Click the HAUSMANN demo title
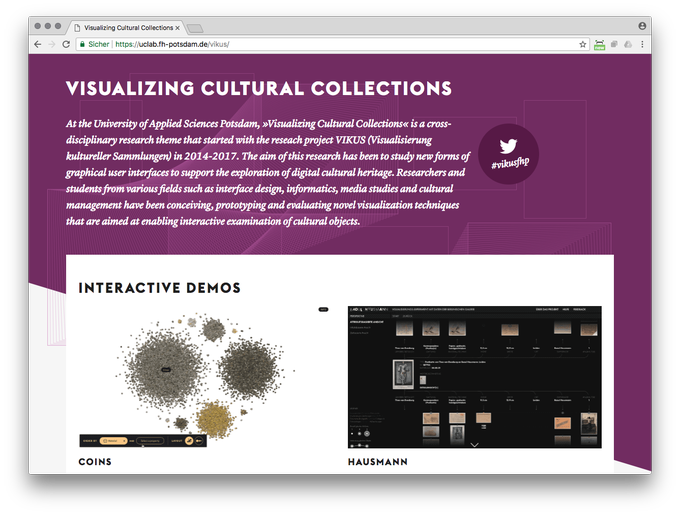Viewport: 680px width, 515px height. 378,462
